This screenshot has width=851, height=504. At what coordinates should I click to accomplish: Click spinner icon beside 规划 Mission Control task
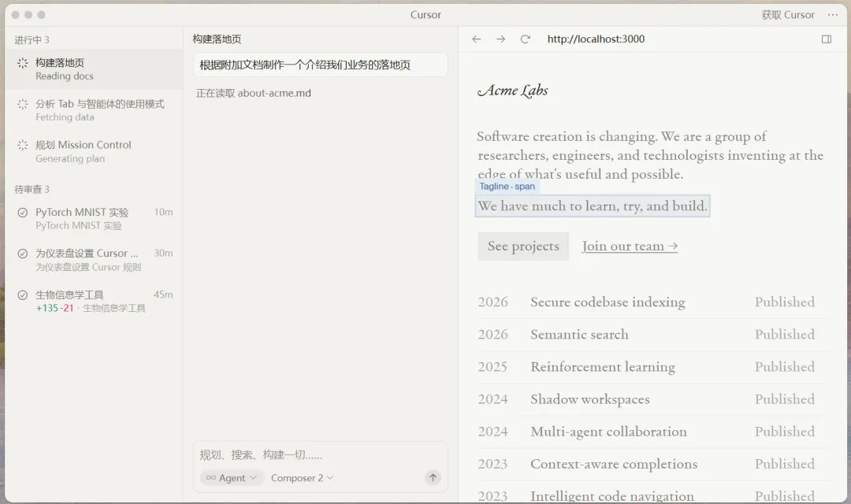(x=22, y=145)
